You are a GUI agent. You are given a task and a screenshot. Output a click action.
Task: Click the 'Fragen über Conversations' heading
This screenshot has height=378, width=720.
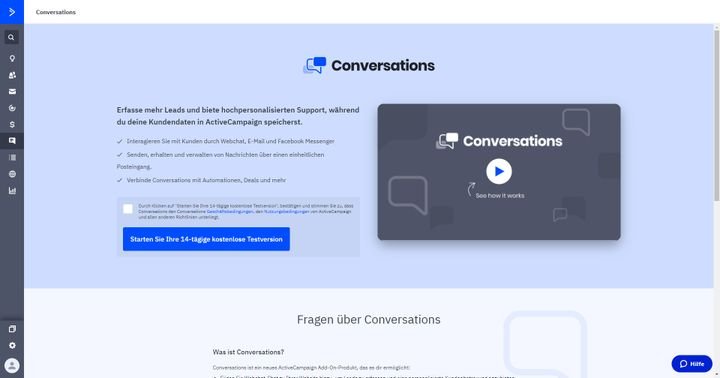tap(368, 320)
